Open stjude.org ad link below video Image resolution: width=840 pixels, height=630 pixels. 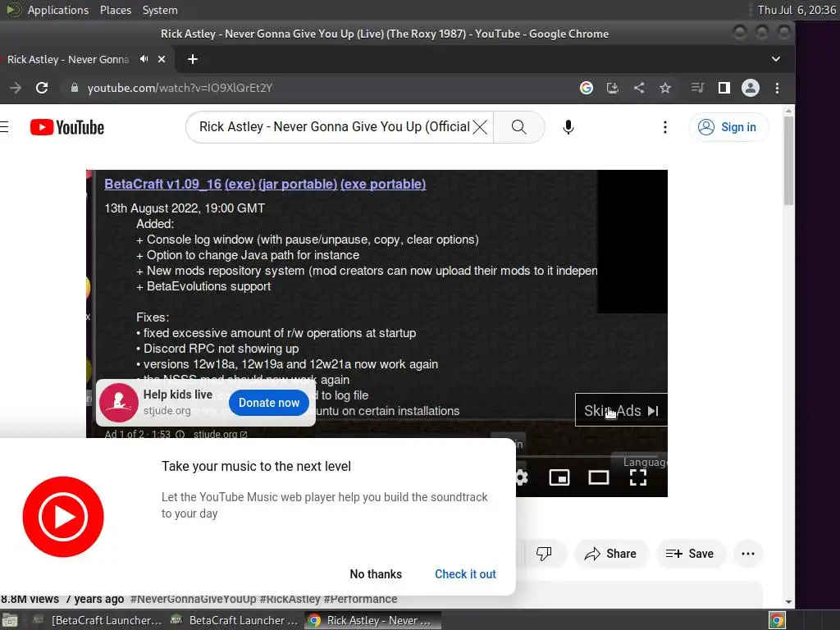220,434
